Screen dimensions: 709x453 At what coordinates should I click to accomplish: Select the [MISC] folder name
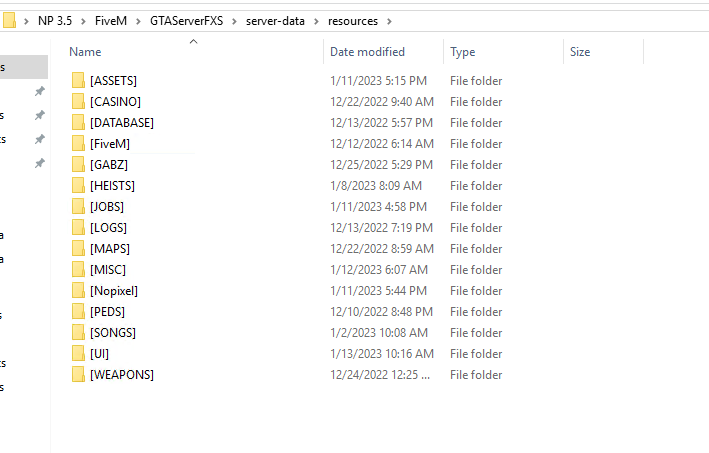[108, 270]
